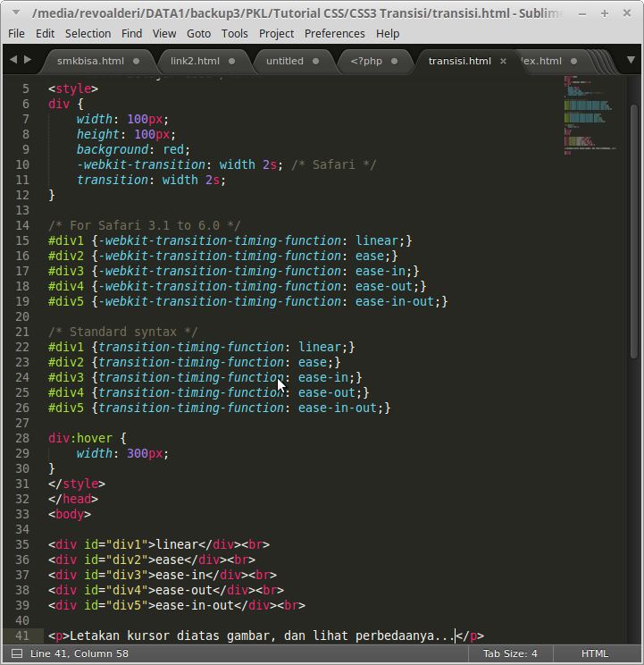The width and height of the screenshot is (644, 665).
Task: Click the div id="div5" line
Action: [x=177, y=605]
